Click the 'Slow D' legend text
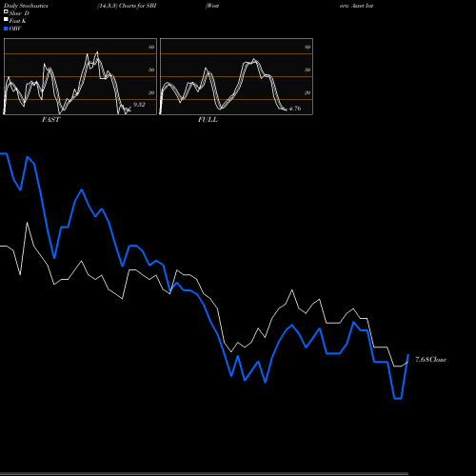The height and width of the screenshot is (476, 476). [19, 13]
